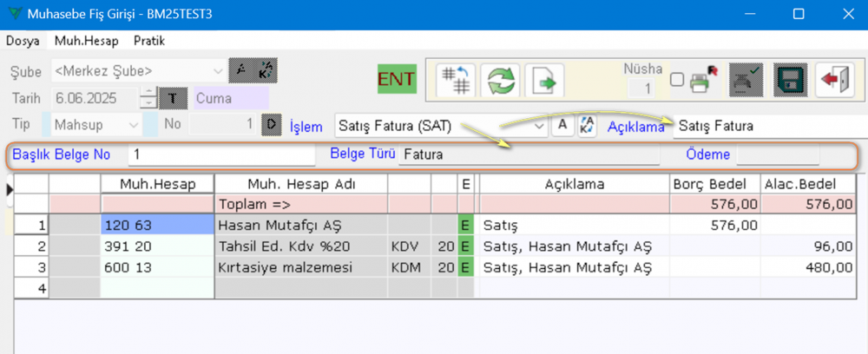Viewport: 868px width, 354px height.
Task: Open the İşlem Satış Fatura dropdown
Action: tap(540, 126)
